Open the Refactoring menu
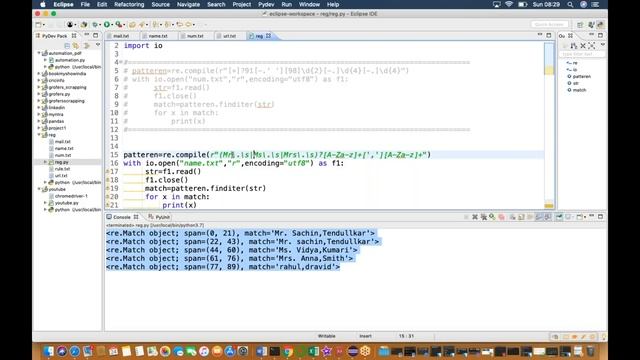 [x=129, y=4]
